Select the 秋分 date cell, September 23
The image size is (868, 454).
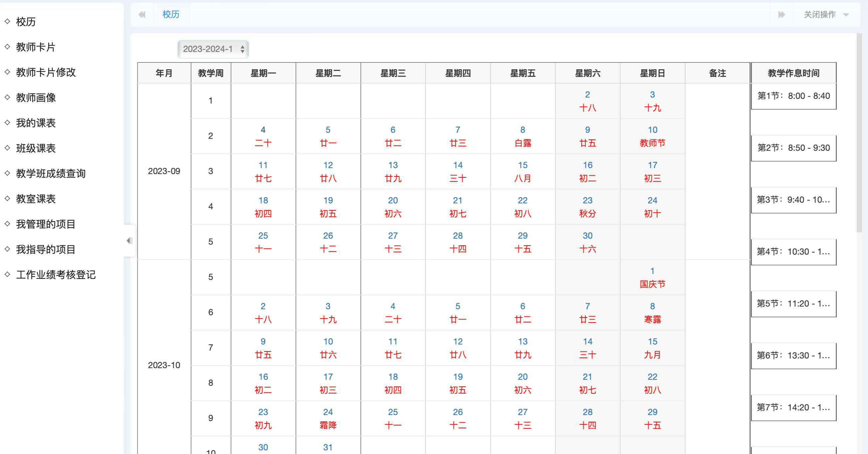[588, 207]
